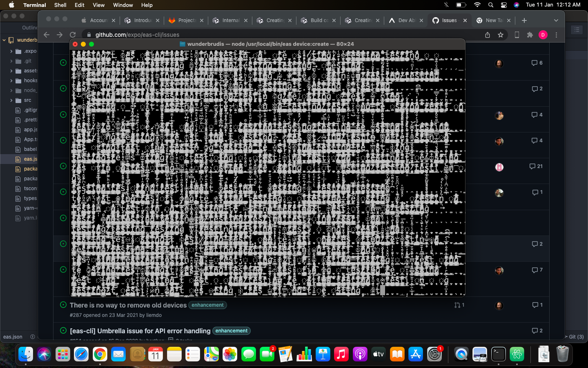Click the comments bubble showing 21 comments

(x=533, y=166)
